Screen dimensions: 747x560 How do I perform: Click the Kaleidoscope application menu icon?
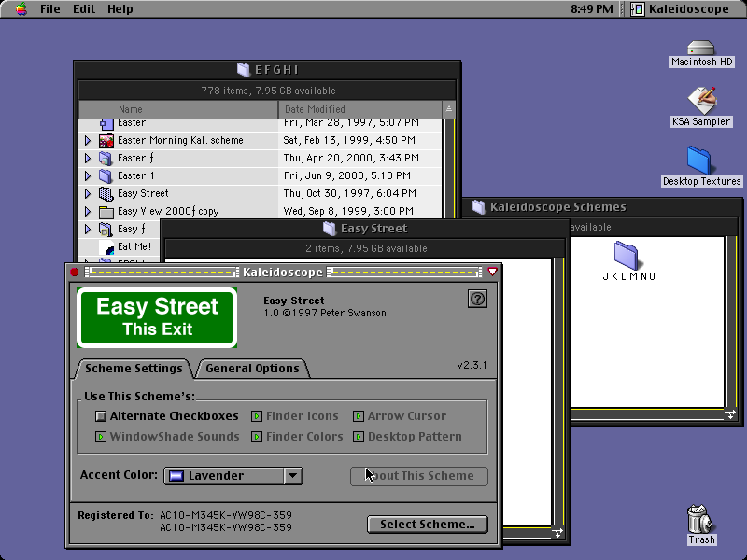[x=638, y=9]
